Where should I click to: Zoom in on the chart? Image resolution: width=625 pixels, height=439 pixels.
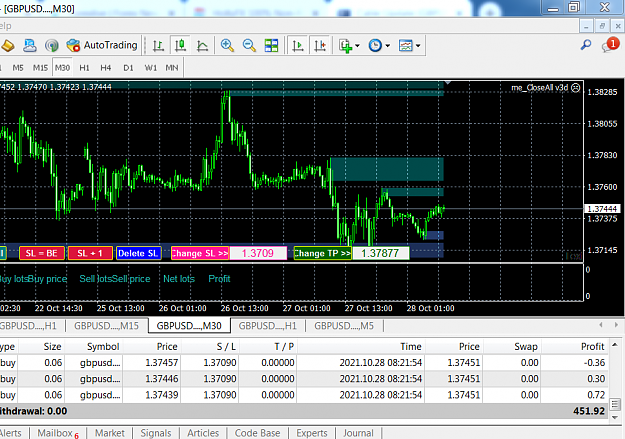(x=227, y=45)
